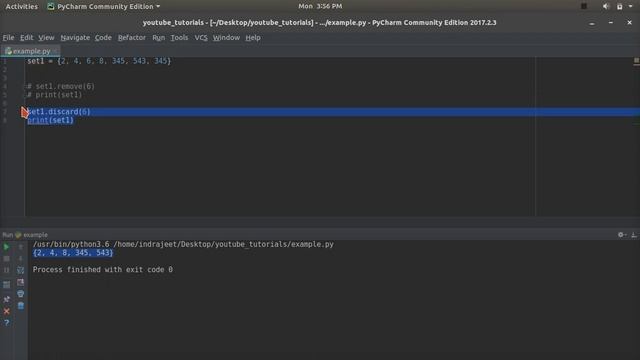640x360 pixels.
Task: Open the VCS menu
Action: pyautogui.click(x=201, y=38)
